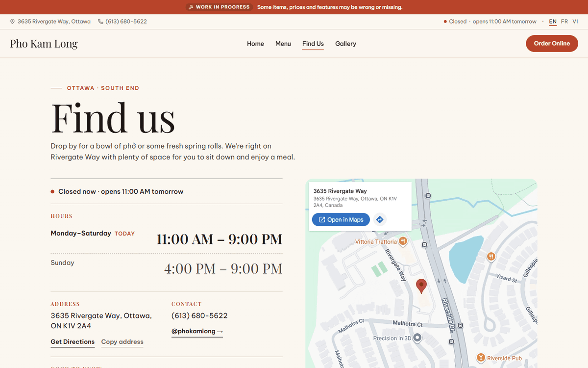
Task: Click the top bar phone number (613) 680-5622
Action: 126,22
